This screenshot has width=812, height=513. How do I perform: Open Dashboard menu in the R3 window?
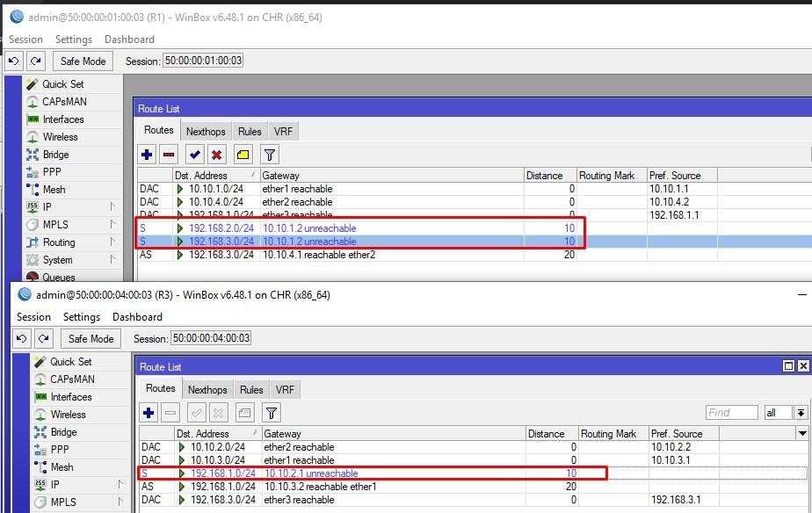(137, 317)
